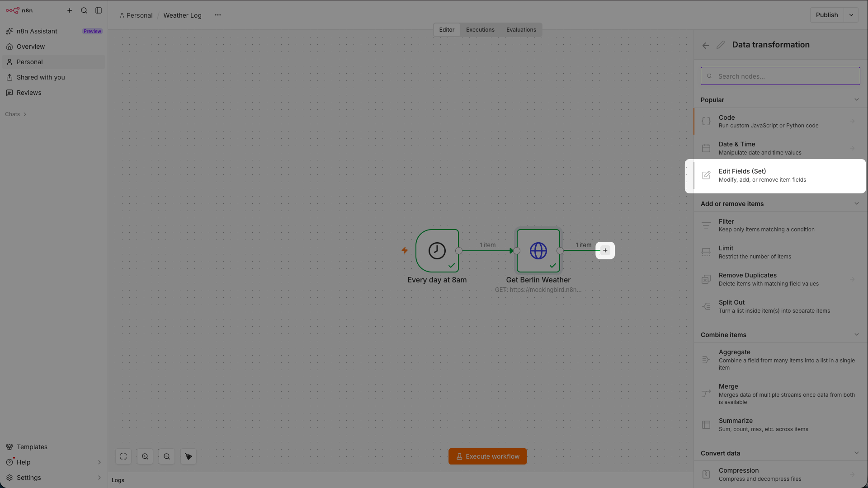The height and width of the screenshot is (488, 868).
Task: Open Overview in the sidebar
Action: coord(53,47)
